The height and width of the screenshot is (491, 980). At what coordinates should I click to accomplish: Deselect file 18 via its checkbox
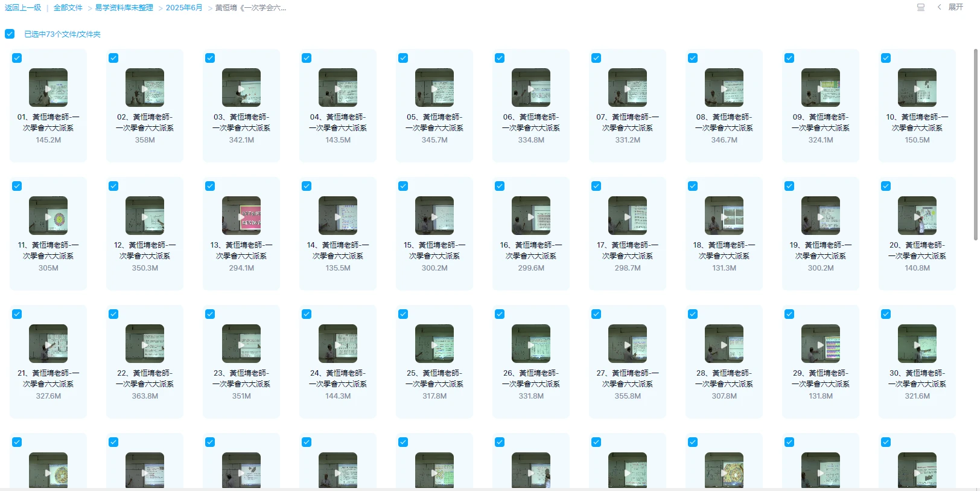pyautogui.click(x=693, y=186)
